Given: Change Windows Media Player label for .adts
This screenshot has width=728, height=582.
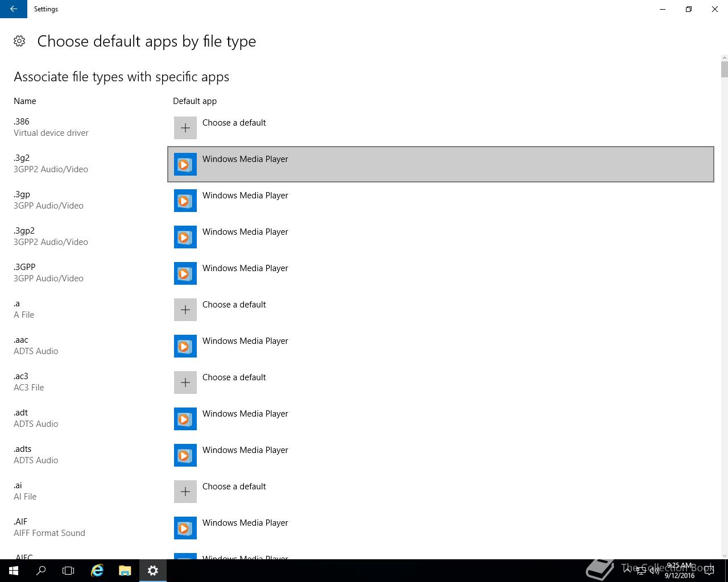Looking at the screenshot, I should click(x=245, y=450).
